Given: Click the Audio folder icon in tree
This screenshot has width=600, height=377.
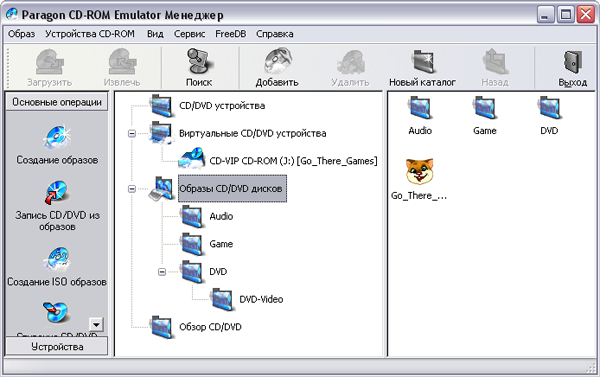Looking at the screenshot, I should (192, 216).
